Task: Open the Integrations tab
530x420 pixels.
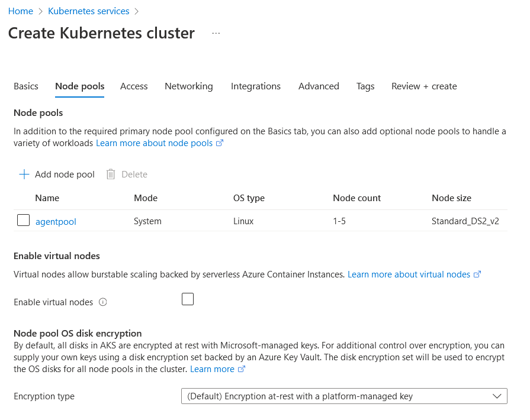Action: coord(256,86)
